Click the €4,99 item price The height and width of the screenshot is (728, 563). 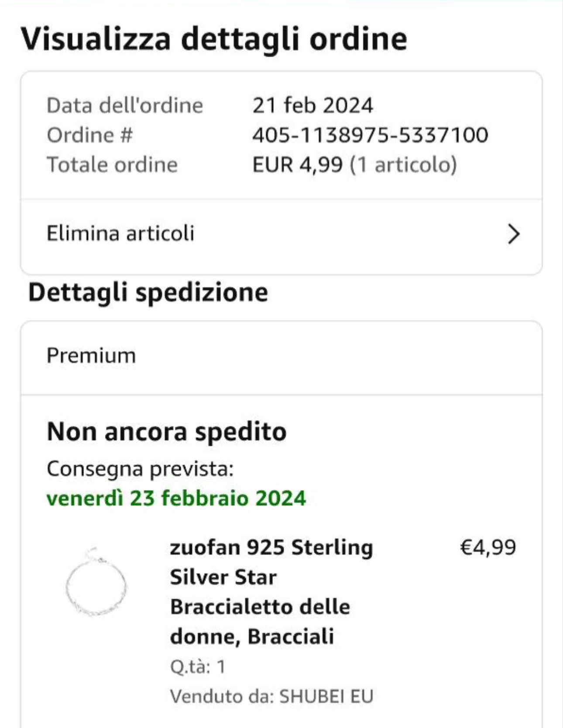[x=488, y=547]
